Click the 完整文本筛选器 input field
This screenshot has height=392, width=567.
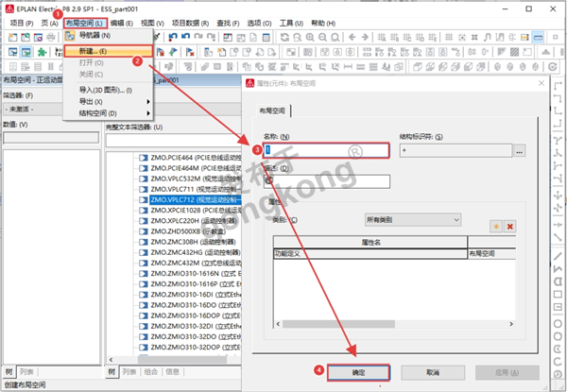tap(174, 141)
